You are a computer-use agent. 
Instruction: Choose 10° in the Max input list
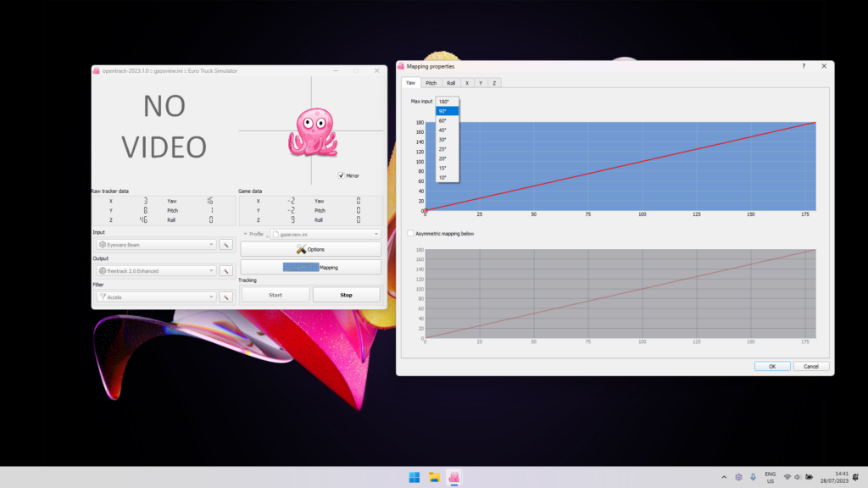click(447, 178)
